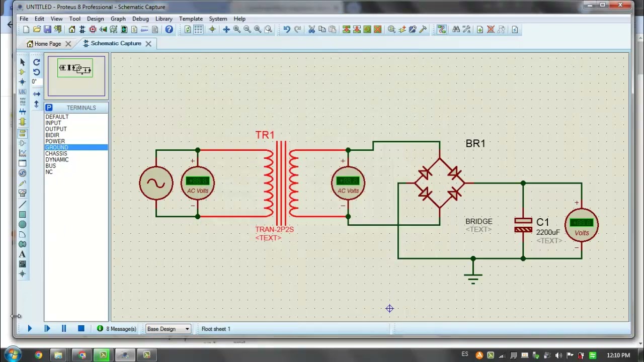Select the 2D Graphics Circle tool
This screenshot has height=362, width=644.
click(x=22, y=225)
